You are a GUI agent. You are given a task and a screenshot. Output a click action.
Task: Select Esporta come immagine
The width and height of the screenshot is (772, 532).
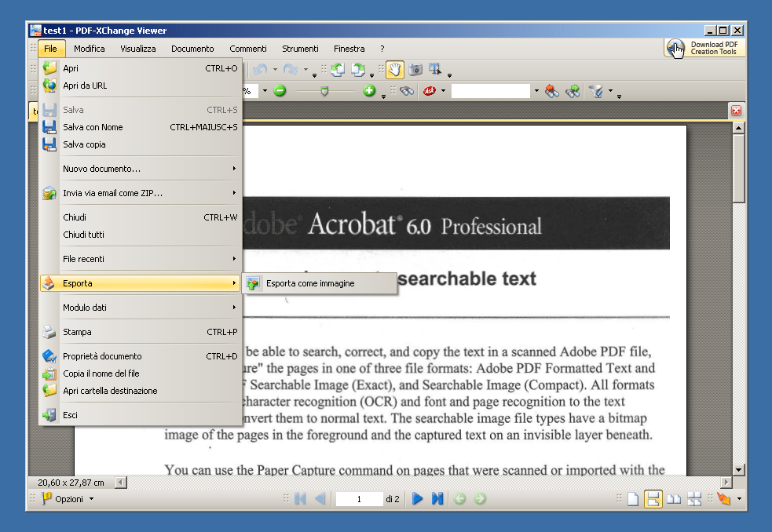pos(314,283)
